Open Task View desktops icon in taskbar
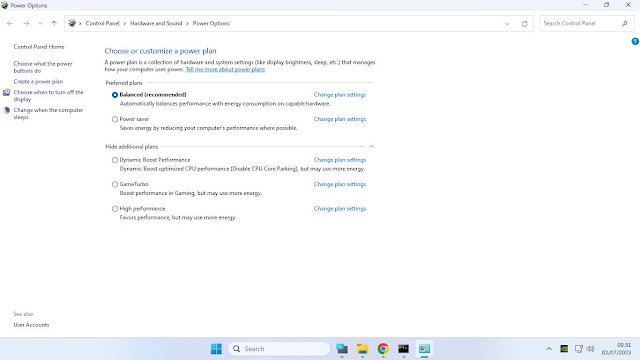 pos(342,349)
